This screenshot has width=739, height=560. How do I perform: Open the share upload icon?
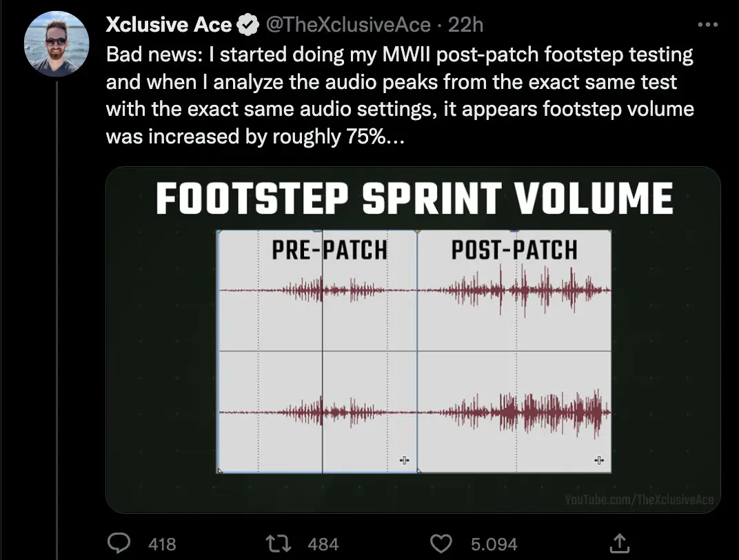point(619,543)
